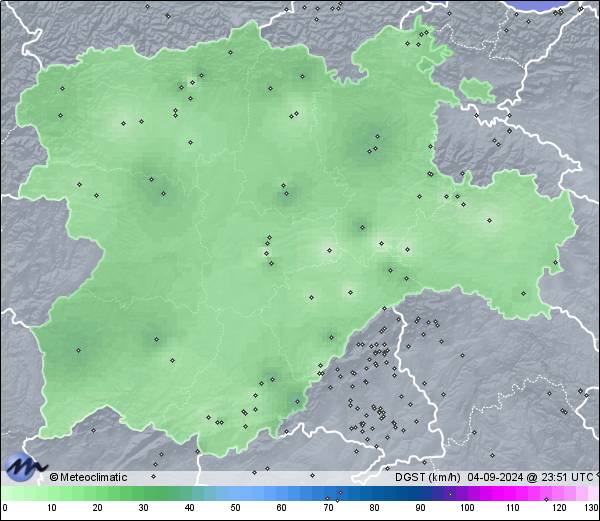
Task: Click the ©Meteoclimatic copyright text
Action: [x=88, y=477]
